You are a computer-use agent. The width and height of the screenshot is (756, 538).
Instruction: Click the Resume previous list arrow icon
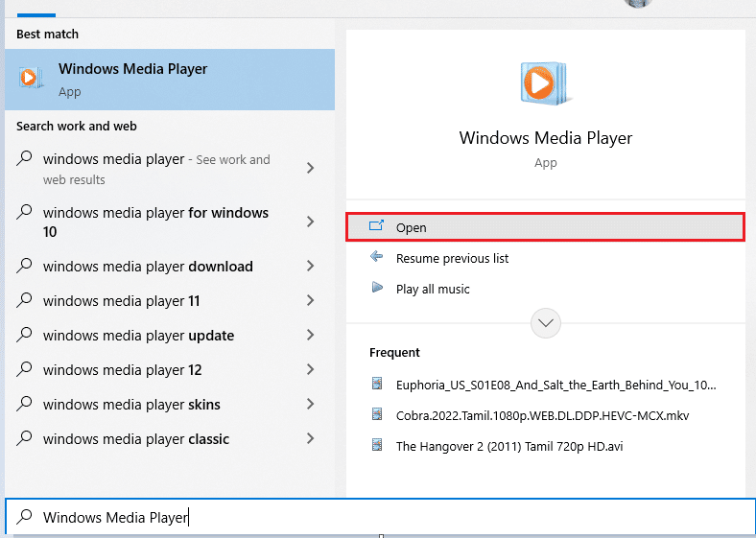point(376,256)
